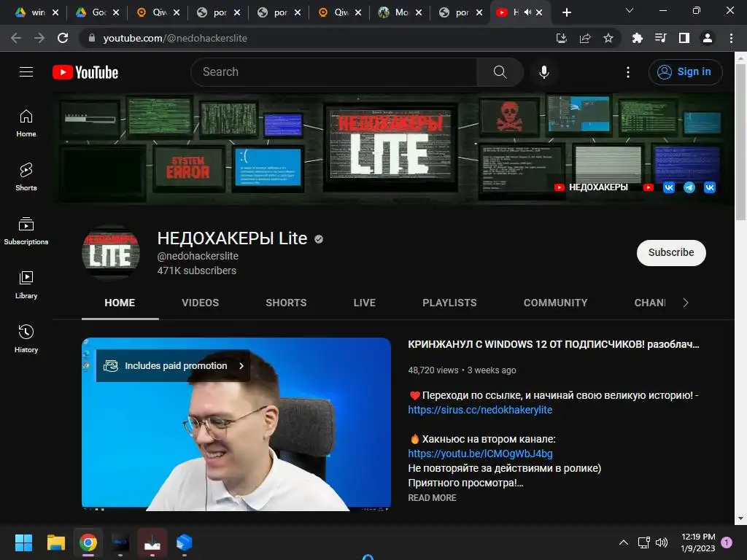Open Shorts in sidebar
Image resolution: width=747 pixels, height=560 pixels.
26,176
